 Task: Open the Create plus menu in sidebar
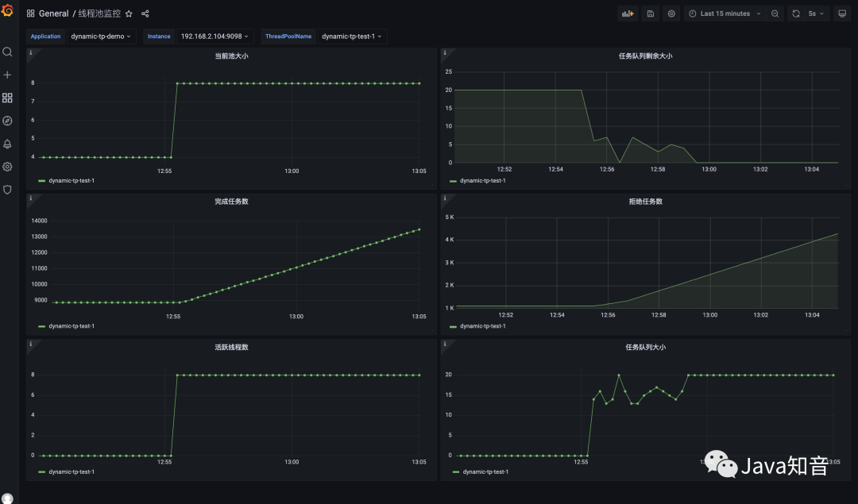click(7, 75)
